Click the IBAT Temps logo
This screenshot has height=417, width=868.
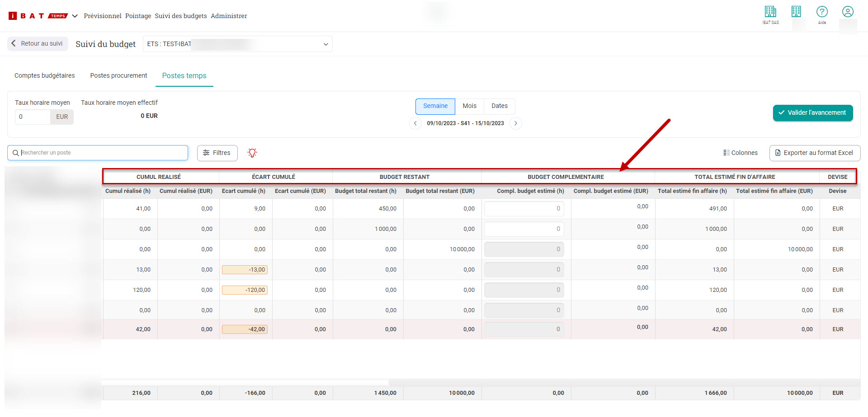38,16
